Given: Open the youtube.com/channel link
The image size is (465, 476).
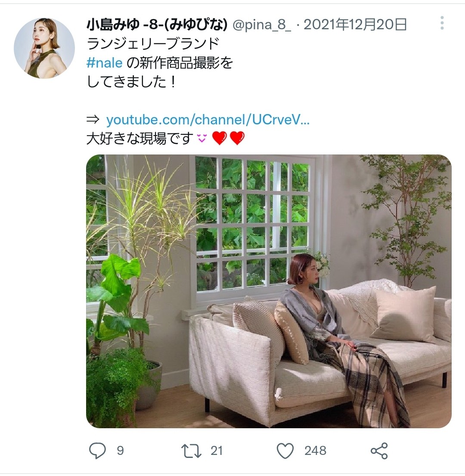Looking at the screenshot, I should (x=208, y=120).
